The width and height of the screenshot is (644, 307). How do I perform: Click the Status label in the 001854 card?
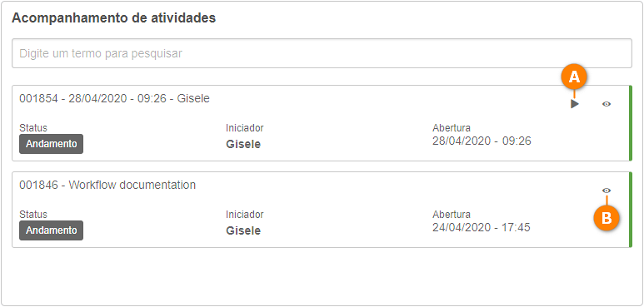[33, 128]
